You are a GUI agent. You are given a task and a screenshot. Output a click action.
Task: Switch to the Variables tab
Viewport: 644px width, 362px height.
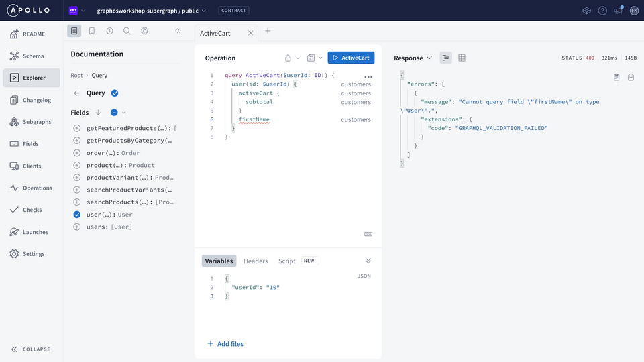(x=219, y=261)
